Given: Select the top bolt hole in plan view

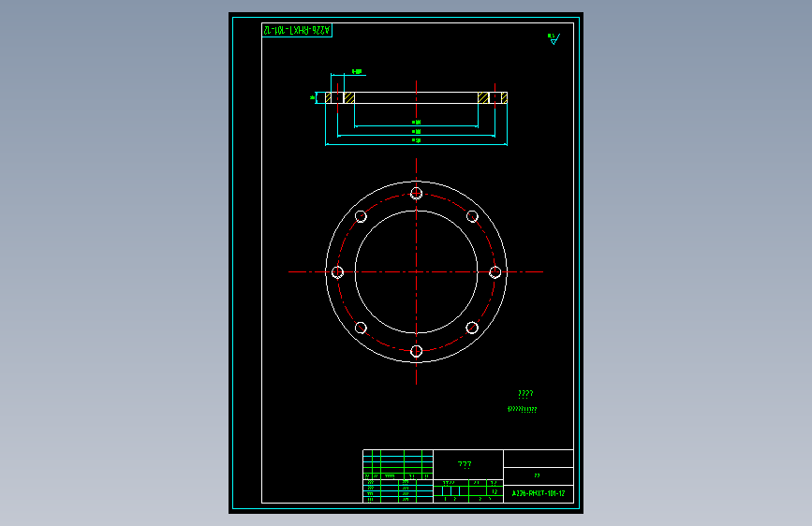Looking at the screenshot, I should 417,194.
